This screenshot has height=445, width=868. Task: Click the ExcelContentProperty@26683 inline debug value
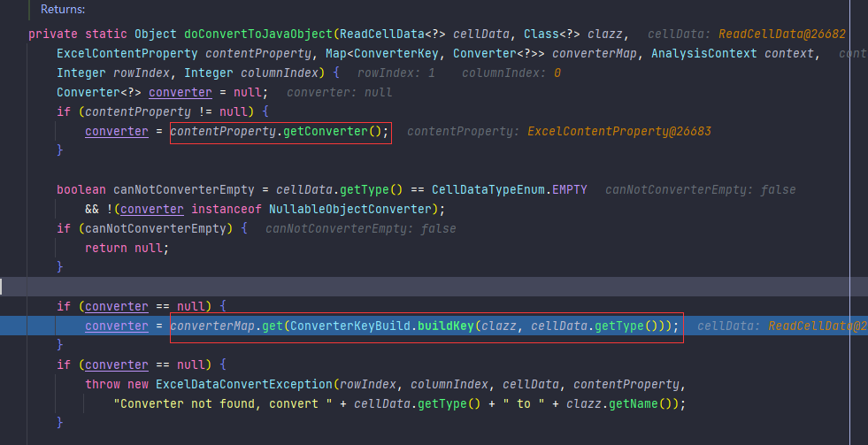619,132
